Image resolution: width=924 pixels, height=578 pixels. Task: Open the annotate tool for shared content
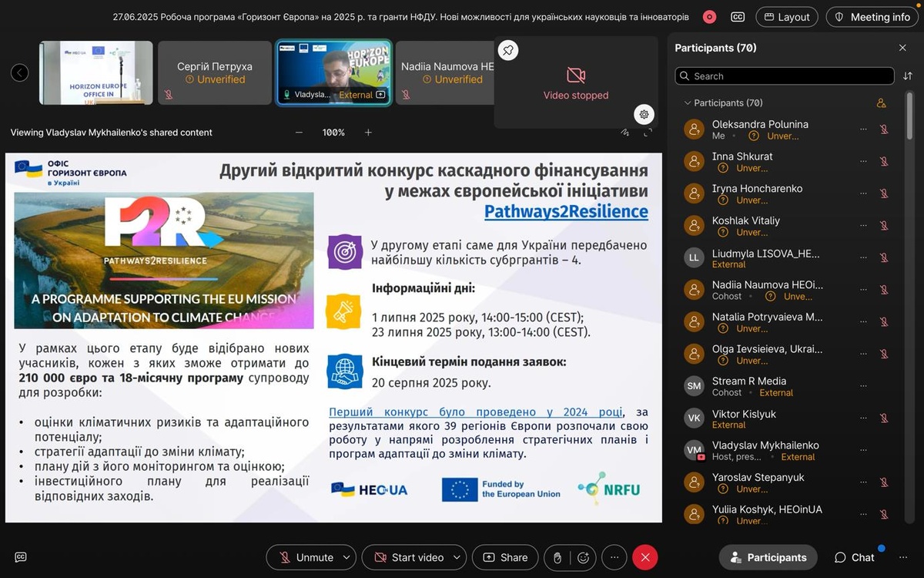coord(626,133)
